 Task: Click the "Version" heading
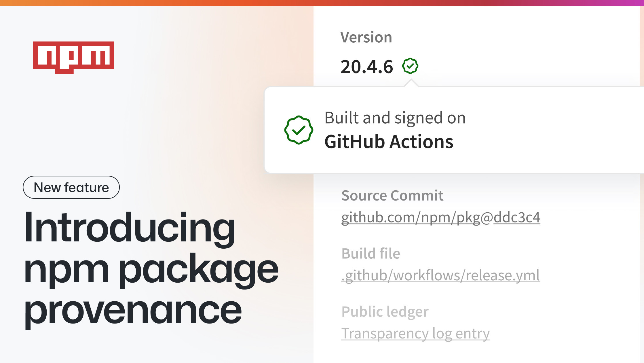click(x=366, y=37)
